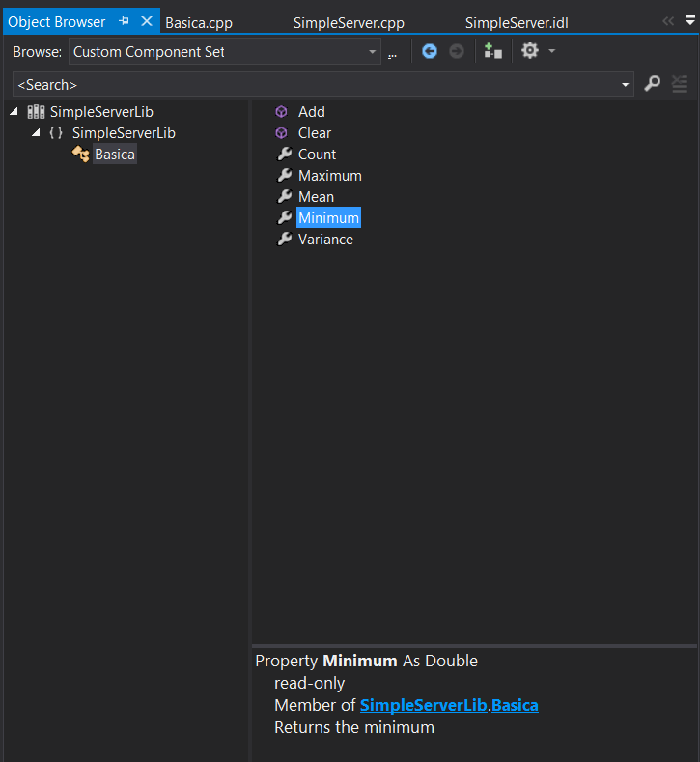The width and height of the screenshot is (700, 762).
Task: Click the Basica class icon
Action: 81,155
